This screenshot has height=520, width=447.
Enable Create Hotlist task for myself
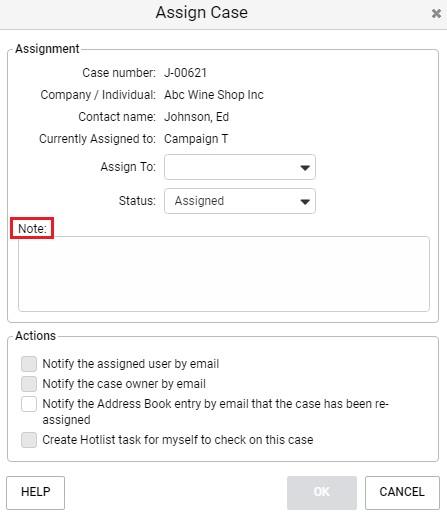[x=29, y=440]
